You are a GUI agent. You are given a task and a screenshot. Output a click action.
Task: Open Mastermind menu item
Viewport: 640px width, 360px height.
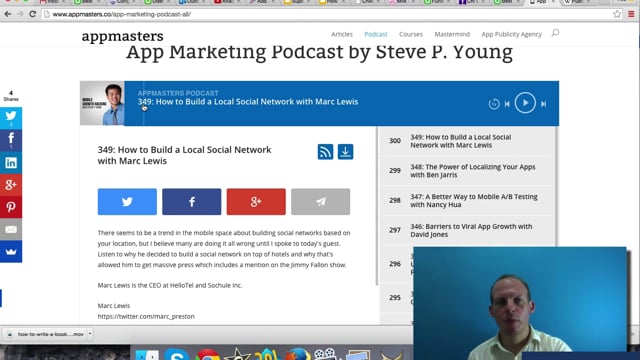[452, 34]
